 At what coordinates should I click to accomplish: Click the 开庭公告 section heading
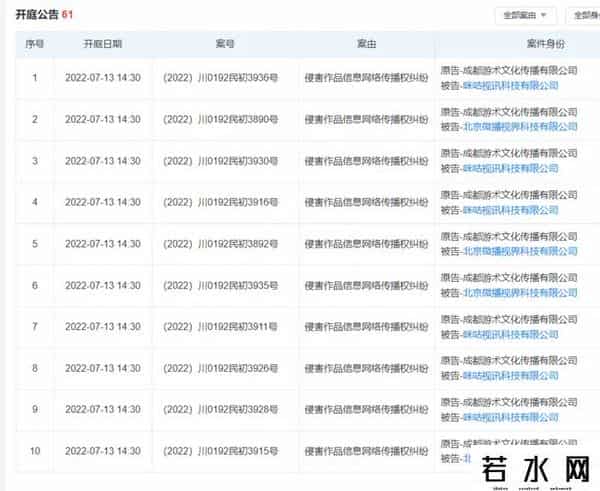tap(37, 15)
